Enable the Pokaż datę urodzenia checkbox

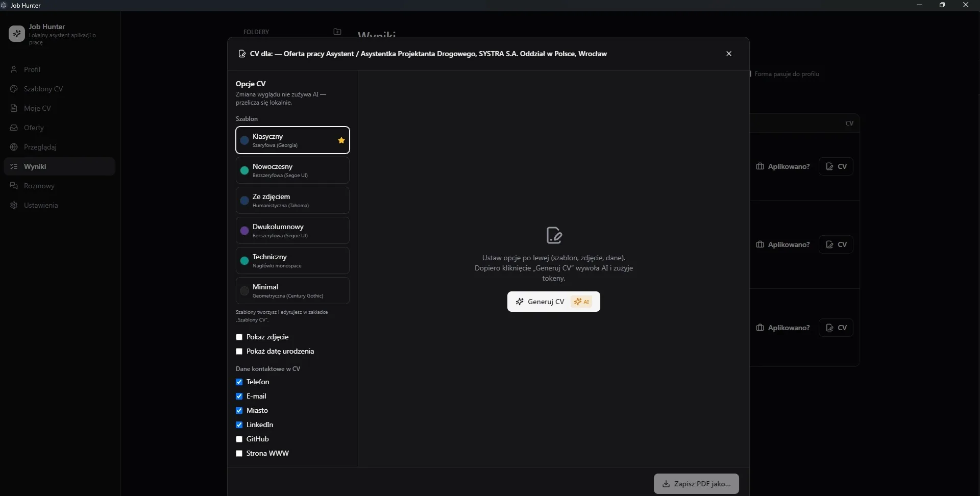(x=239, y=352)
